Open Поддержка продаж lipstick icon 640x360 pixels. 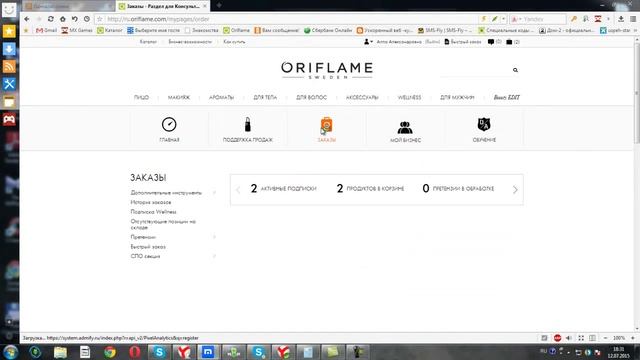(x=247, y=124)
